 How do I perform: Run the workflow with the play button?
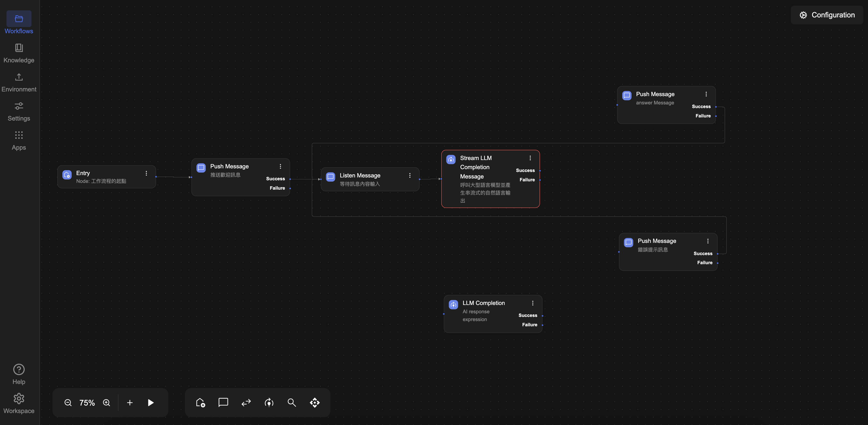click(x=151, y=402)
